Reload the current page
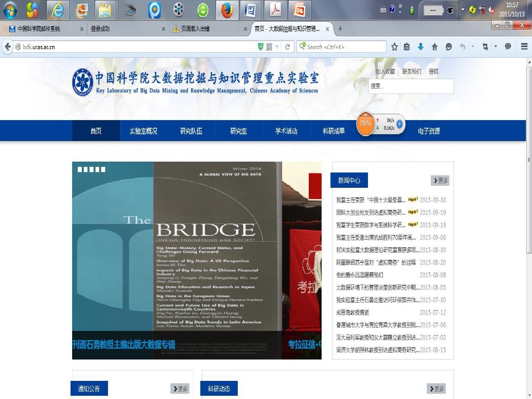The width and height of the screenshot is (532, 399). (287, 47)
